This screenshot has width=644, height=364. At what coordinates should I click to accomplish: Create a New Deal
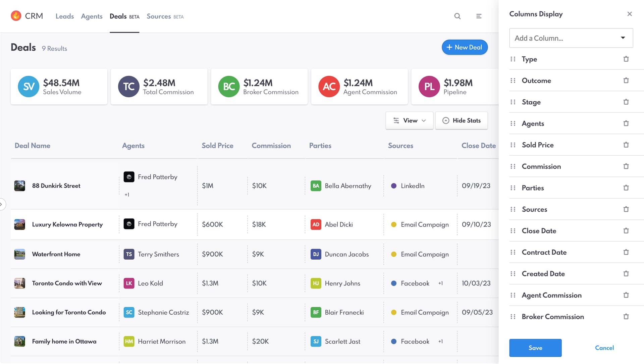pyautogui.click(x=465, y=47)
